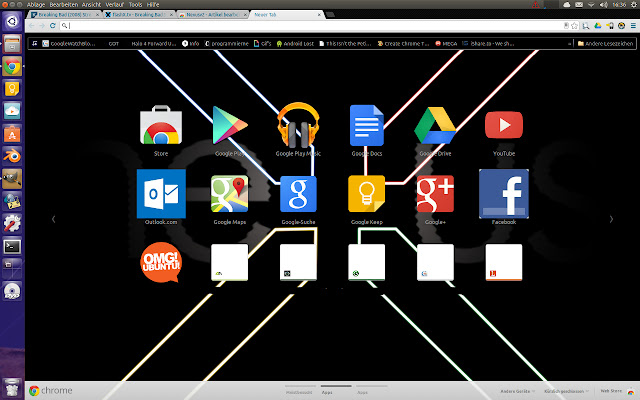The height and width of the screenshot is (400, 640).
Task: Go to the next apps page arrow
Action: [611, 219]
